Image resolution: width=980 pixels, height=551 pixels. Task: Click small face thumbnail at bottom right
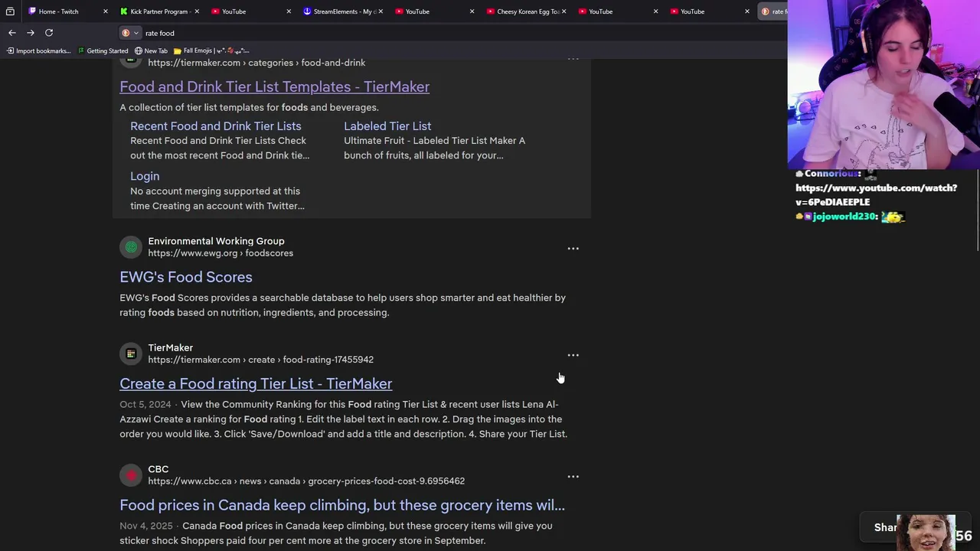tap(926, 533)
